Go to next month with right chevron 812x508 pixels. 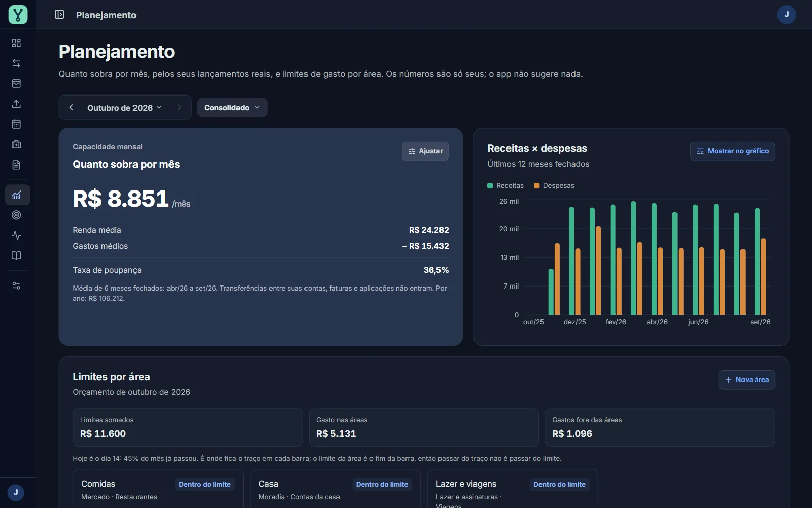179,107
